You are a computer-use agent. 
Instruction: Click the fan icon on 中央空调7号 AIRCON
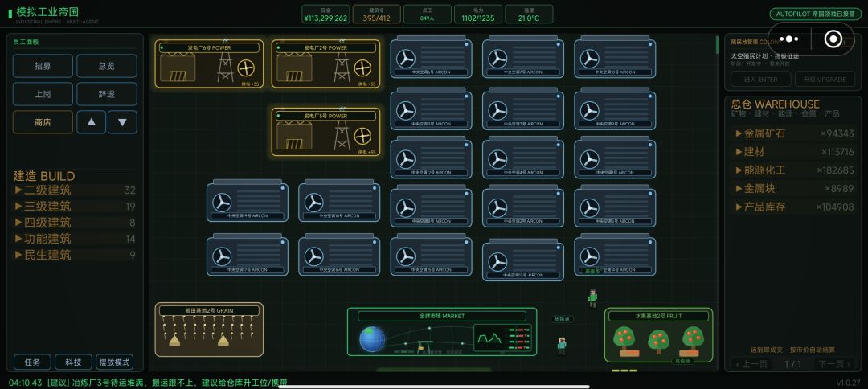click(x=497, y=59)
